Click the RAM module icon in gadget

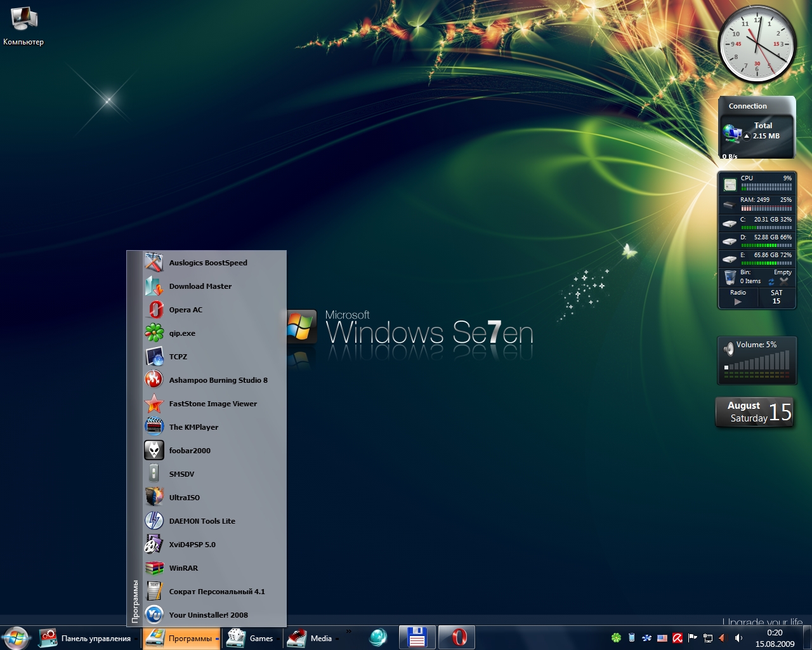tap(729, 205)
